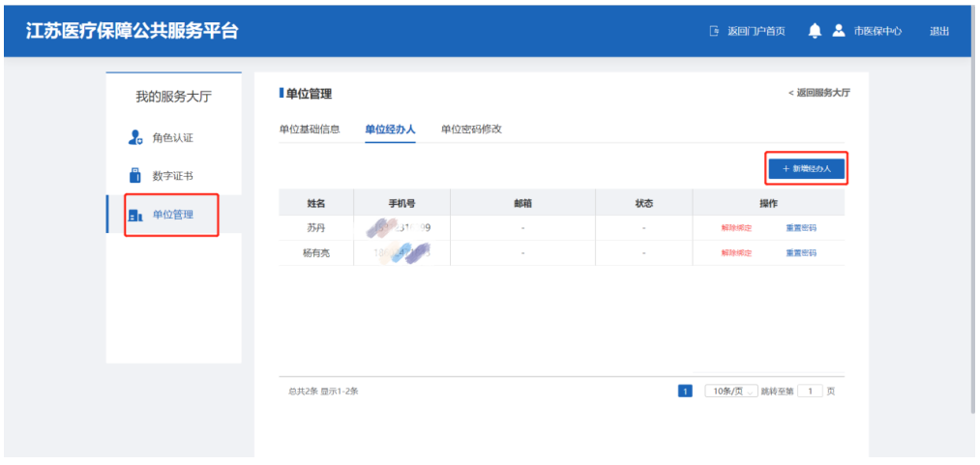Click 返回服务大厅 link
This screenshot has height=465, width=980.
(x=819, y=93)
